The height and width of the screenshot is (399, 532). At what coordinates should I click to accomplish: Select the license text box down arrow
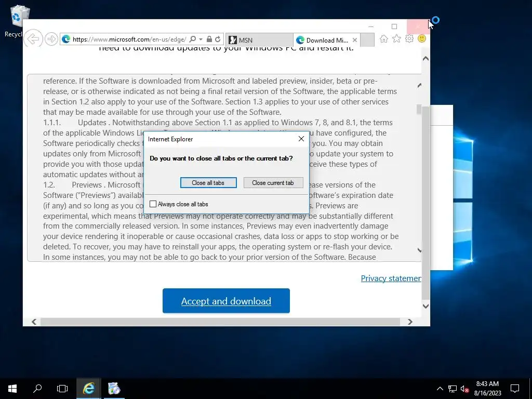click(419, 250)
